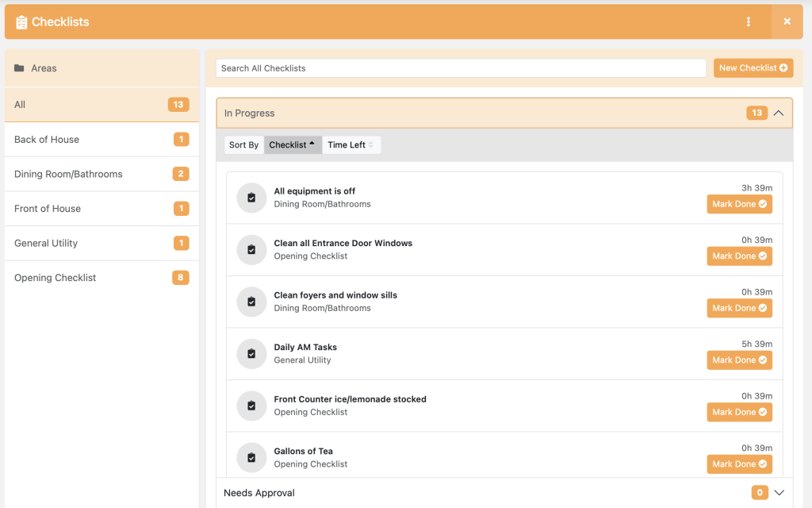Click clipboard icon for Front Counter ice/lemonade stocked

[251, 406]
